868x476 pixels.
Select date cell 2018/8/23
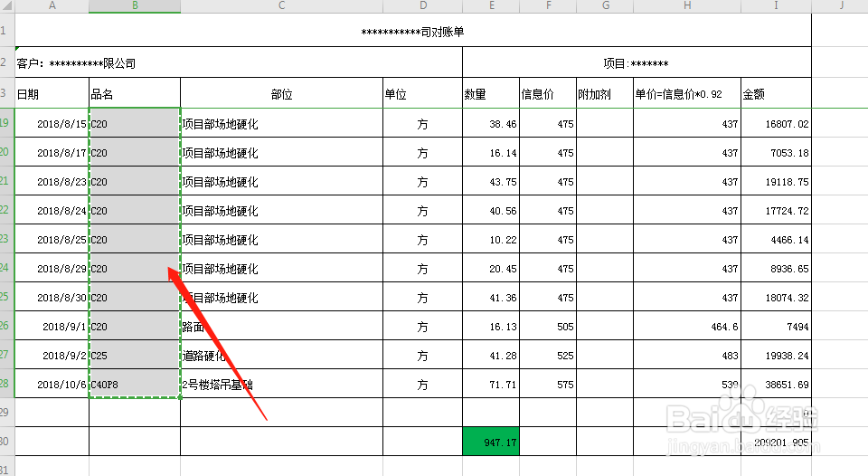(x=52, y=181)
